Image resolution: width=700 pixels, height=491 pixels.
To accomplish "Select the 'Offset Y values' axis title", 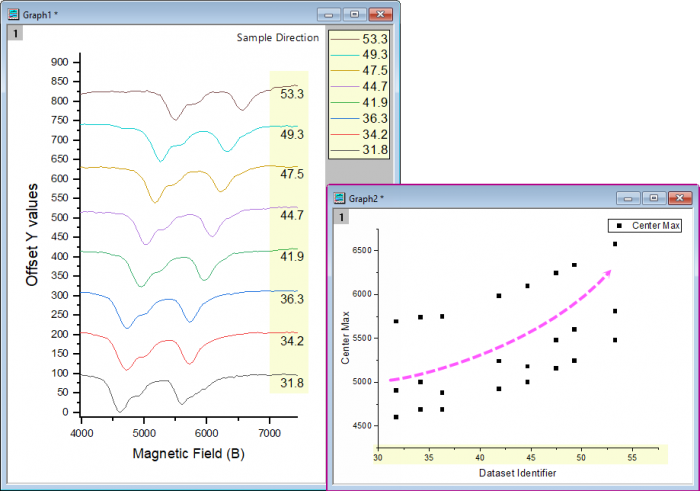I will click(32, 235).
